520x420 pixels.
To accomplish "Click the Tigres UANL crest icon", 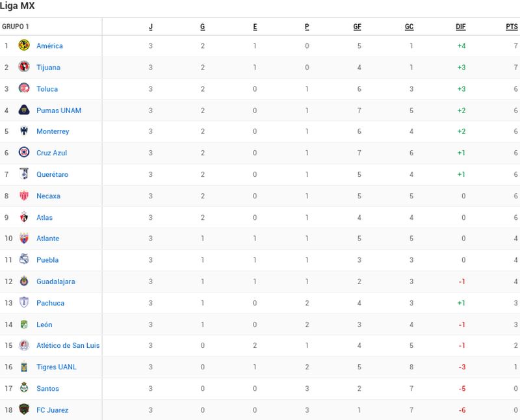I will 24,367.
